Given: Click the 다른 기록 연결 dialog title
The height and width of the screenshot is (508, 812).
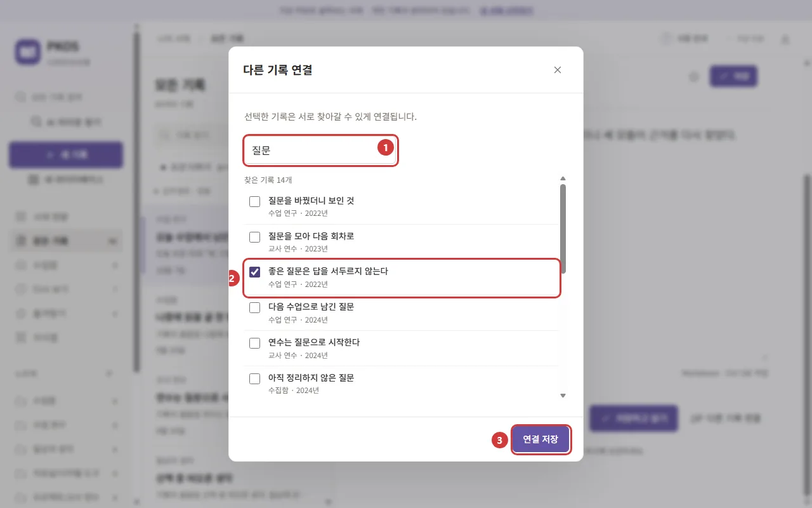Looking at the screenshot, I should coord(278,70).
